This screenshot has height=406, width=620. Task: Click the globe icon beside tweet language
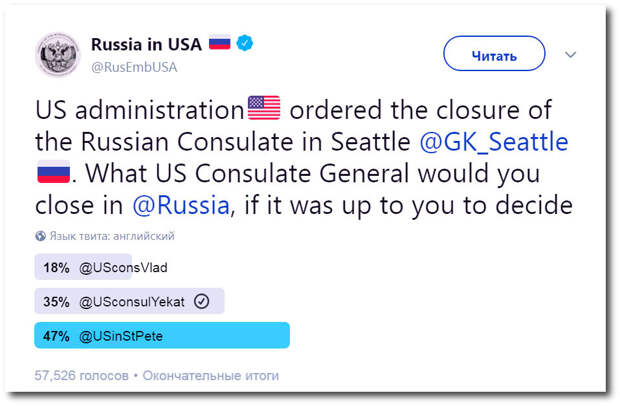(40, 236)
